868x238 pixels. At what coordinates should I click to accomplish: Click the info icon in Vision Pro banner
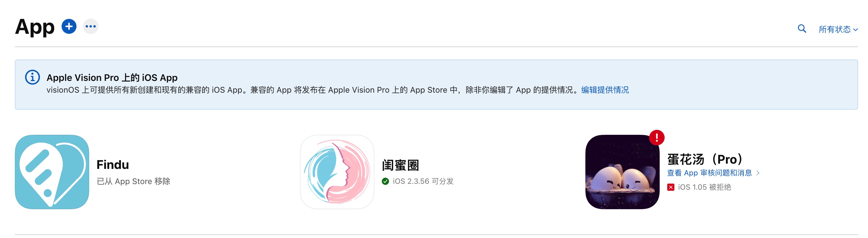[32, 77]
